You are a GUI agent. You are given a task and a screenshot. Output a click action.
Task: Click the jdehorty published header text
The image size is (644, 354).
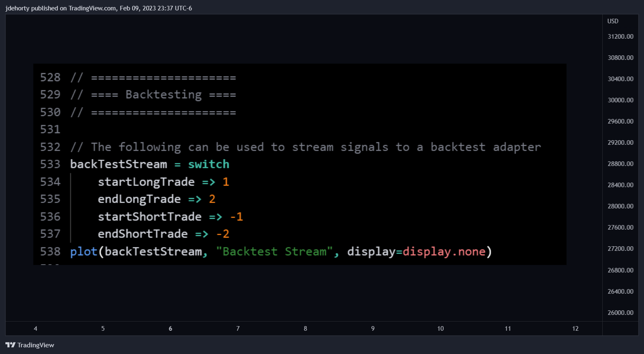tap(99, 8)
